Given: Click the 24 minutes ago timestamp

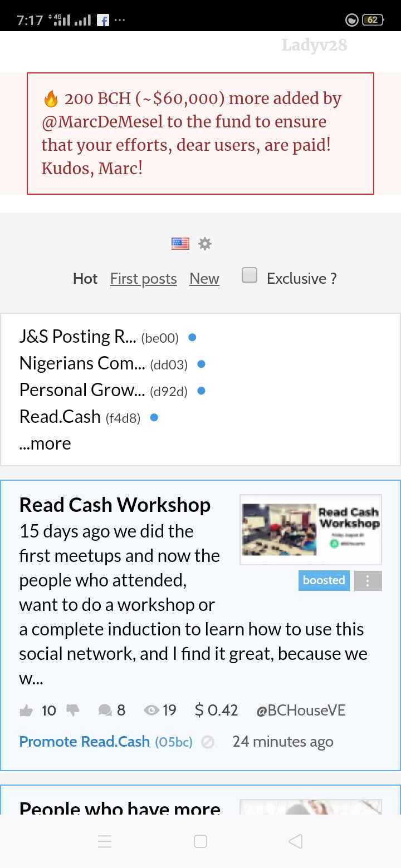Looking at the screenshot, I should click(283, 742).
